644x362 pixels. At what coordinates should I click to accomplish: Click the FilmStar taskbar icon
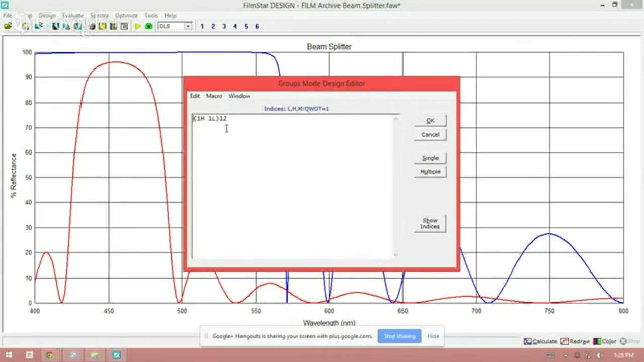[116, 355]
